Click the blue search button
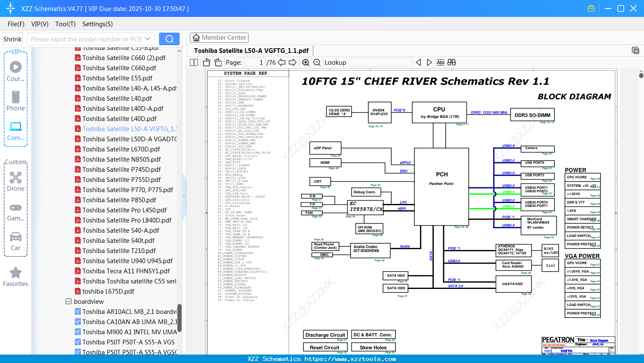644x363 pixels. [169, 39]
